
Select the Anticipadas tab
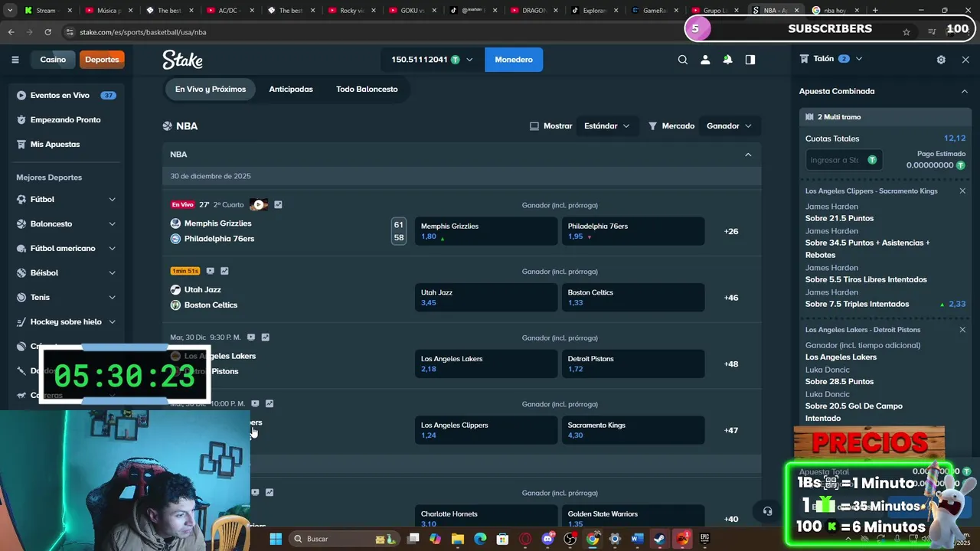coord(291,90)
